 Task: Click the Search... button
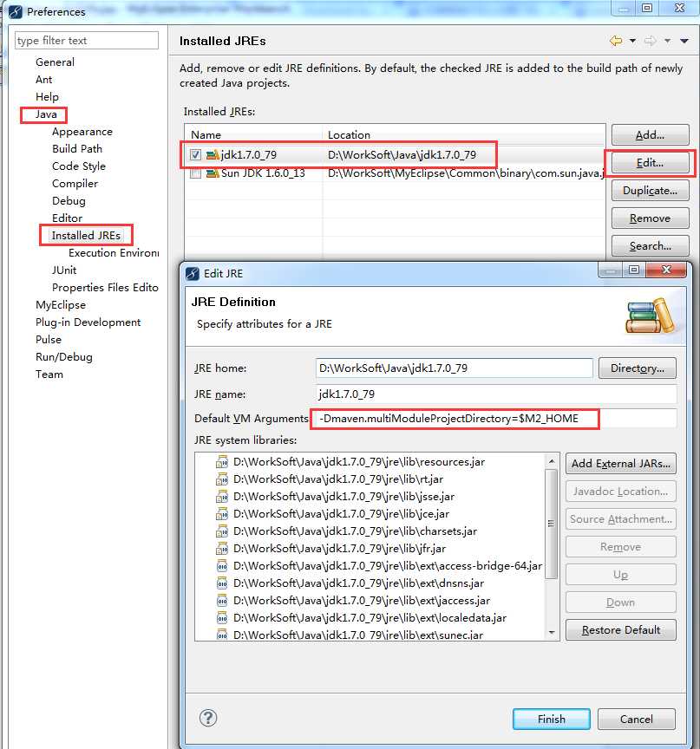tap(650, 246)
